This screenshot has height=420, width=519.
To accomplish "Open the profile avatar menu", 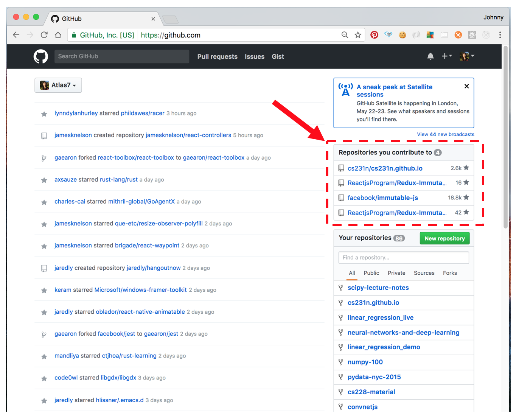I will click(x=467, y=56).
